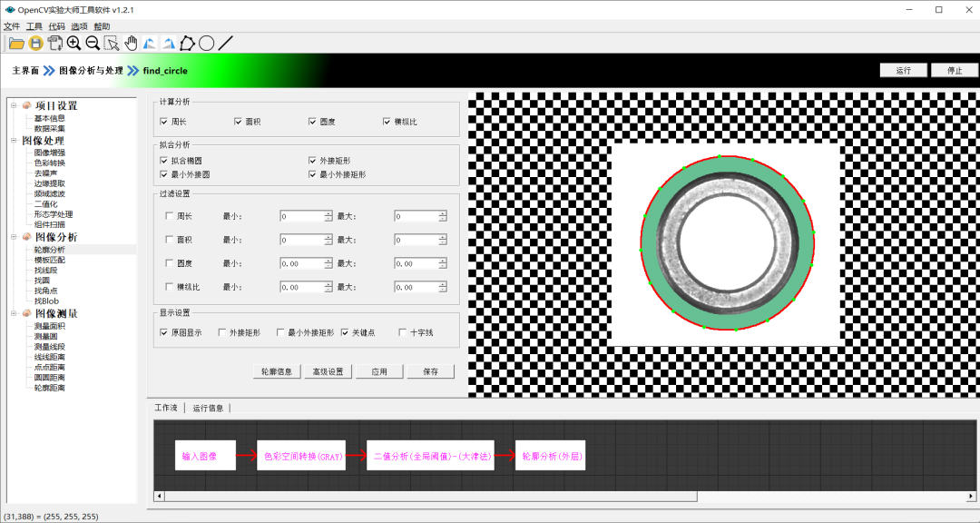The image size is (980, 523).
Task: Select 找圆 in the tree
Action: click(x=42, y=281)
